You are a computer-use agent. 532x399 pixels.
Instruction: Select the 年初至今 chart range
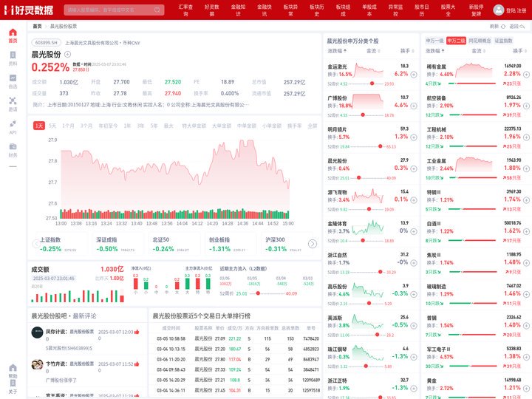[x=108, y=126]
